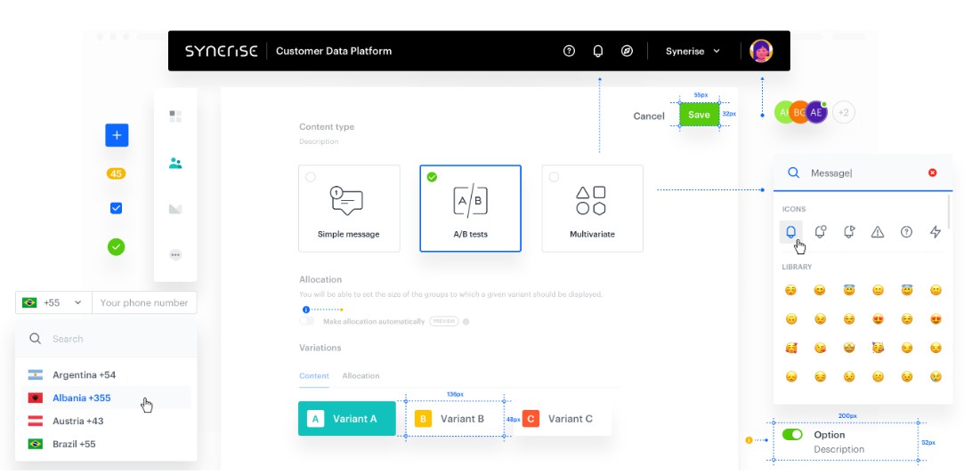The image size is (980, 474).
Task: Open notifications bell in top bar
Action: pos(598,52)
